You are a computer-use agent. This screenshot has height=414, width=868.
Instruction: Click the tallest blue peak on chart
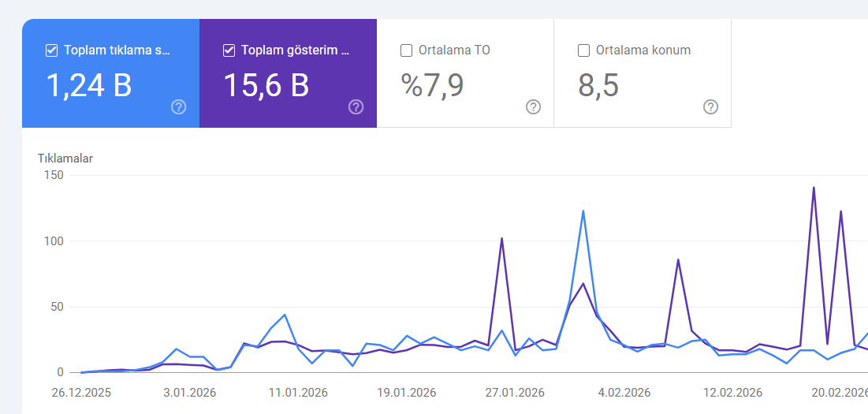coord(583,211)
